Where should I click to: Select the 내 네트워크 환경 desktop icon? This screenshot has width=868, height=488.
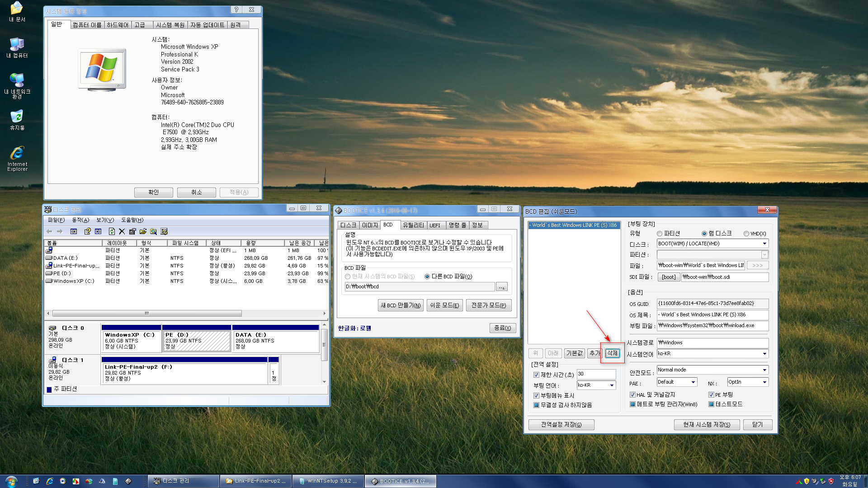17,86
